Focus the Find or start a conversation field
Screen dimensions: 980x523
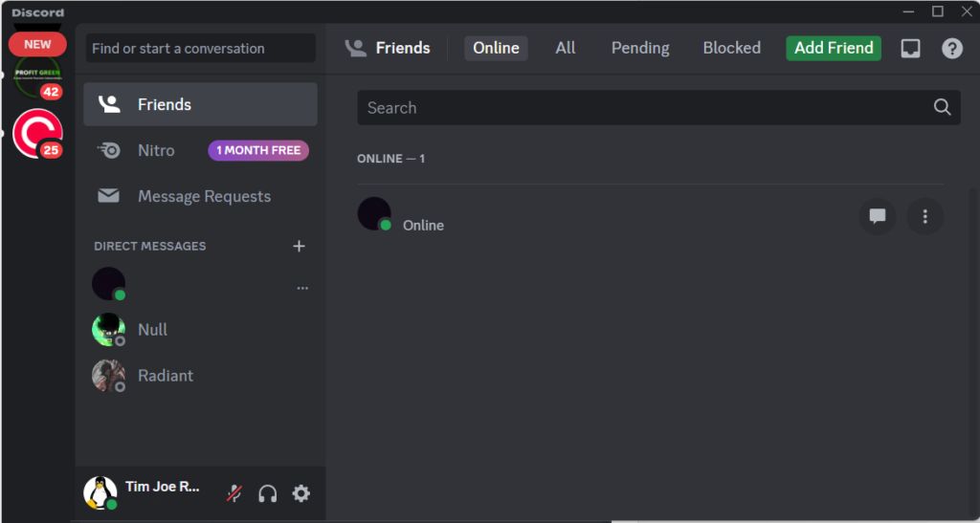click(x=201, y=48)
